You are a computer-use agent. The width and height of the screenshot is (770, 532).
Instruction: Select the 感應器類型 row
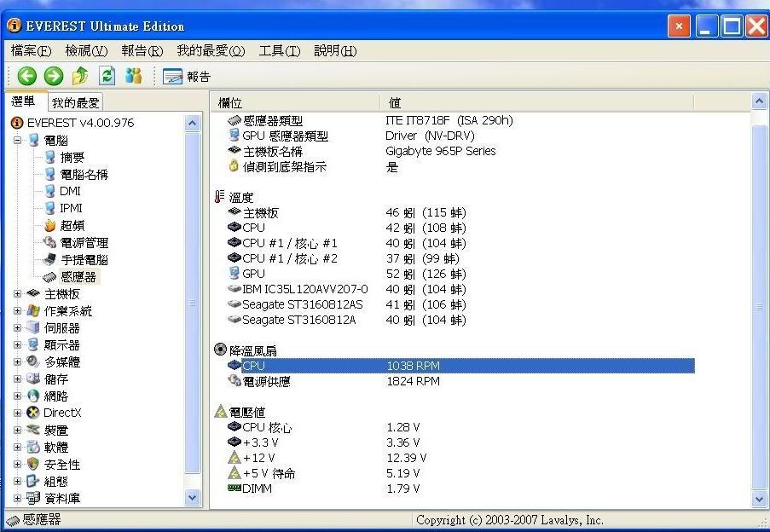(x=461, y=120)
